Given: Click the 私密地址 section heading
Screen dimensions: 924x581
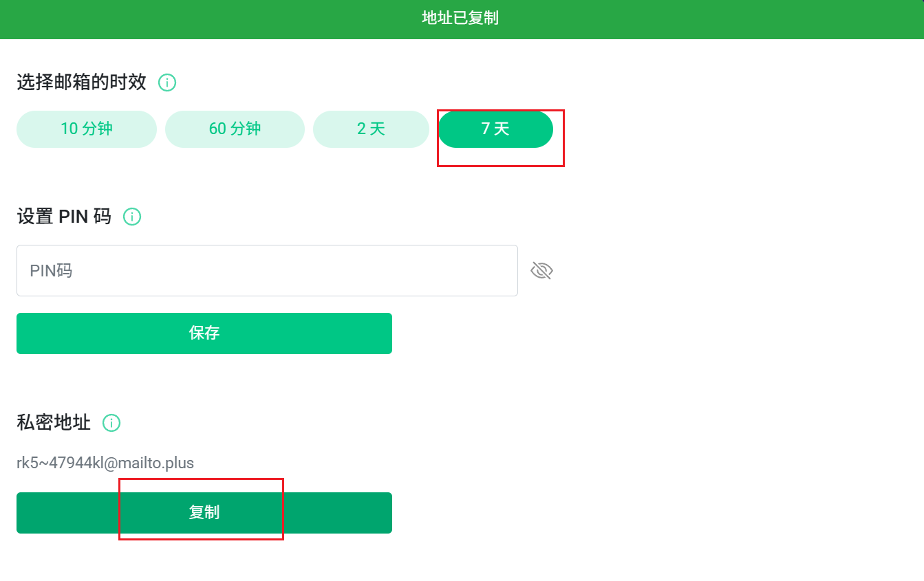Looking at the screenshot, I should point(54,423).
